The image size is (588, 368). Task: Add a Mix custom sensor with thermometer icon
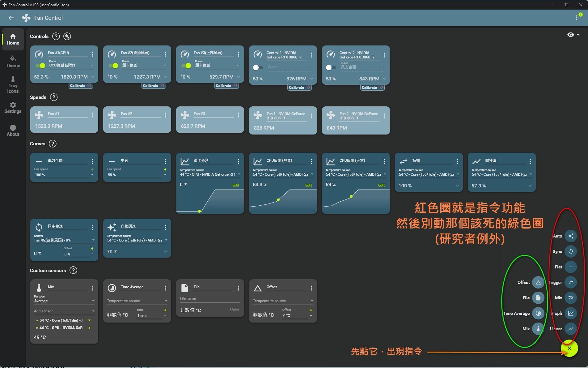(x=538, y=329)
